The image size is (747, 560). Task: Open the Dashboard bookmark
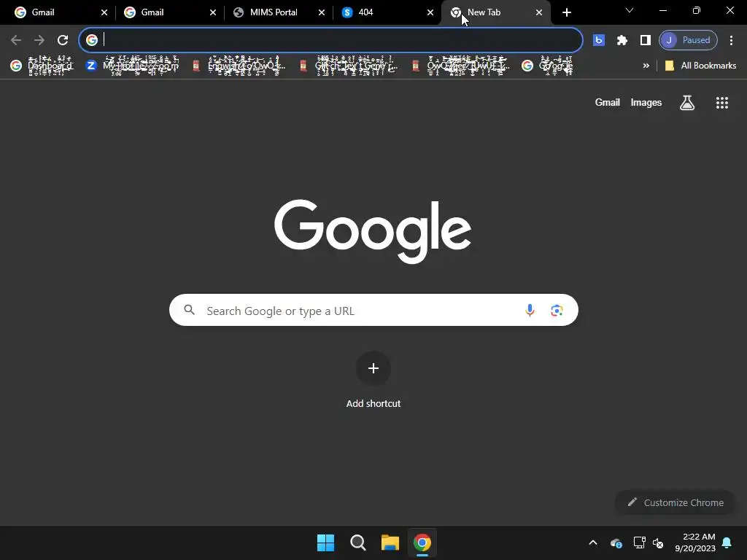point(42,66)
